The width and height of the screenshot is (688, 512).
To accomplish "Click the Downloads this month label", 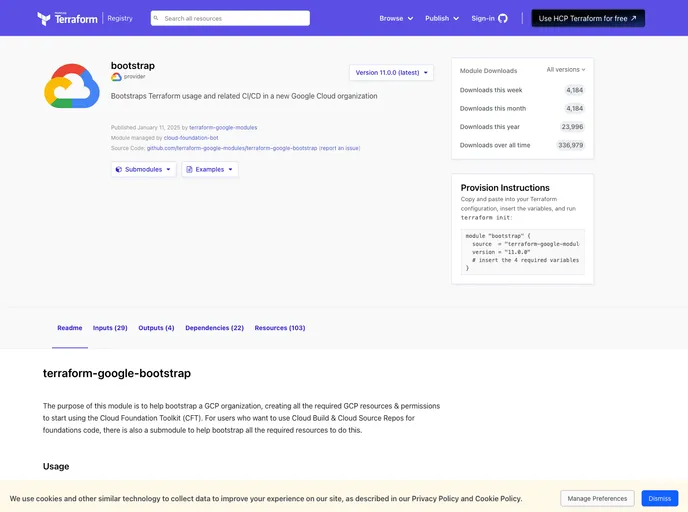I will (493, 109).
